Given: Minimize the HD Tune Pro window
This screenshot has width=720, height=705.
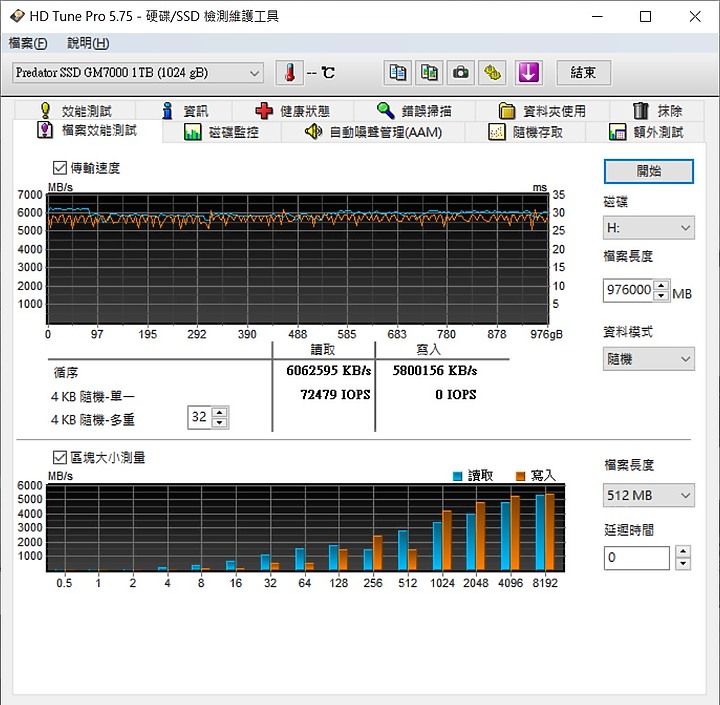Looking at the screenshot, I should 597,17.
